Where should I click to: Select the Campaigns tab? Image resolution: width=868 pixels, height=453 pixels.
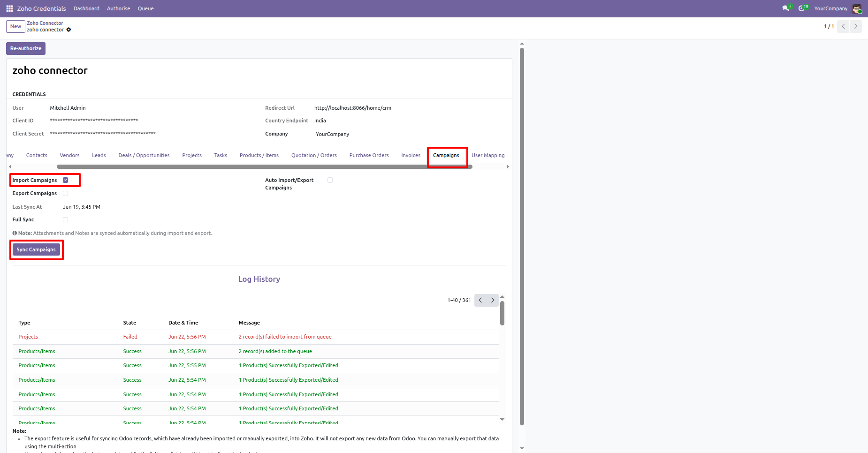(446, 155)
